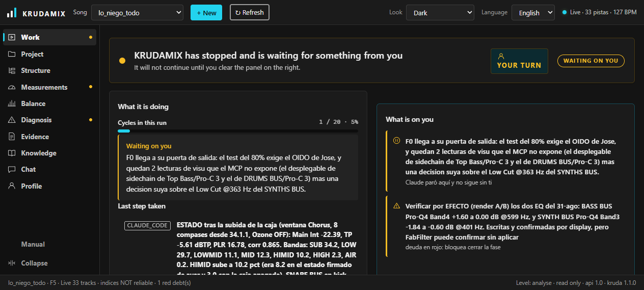
Task: Click the Measurements gauge icon
Action: click(12, 87)
